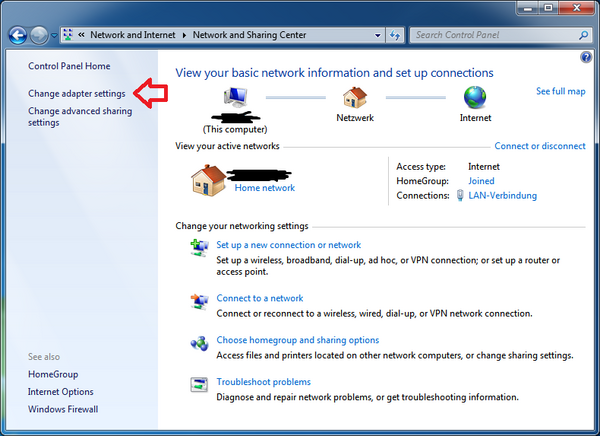Open the Home network link
600x436 pixels.
[x=264, y=188]
